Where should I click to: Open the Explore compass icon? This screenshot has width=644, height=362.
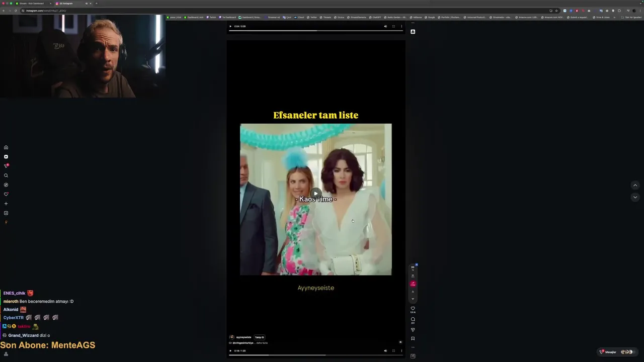click(6, 185)
